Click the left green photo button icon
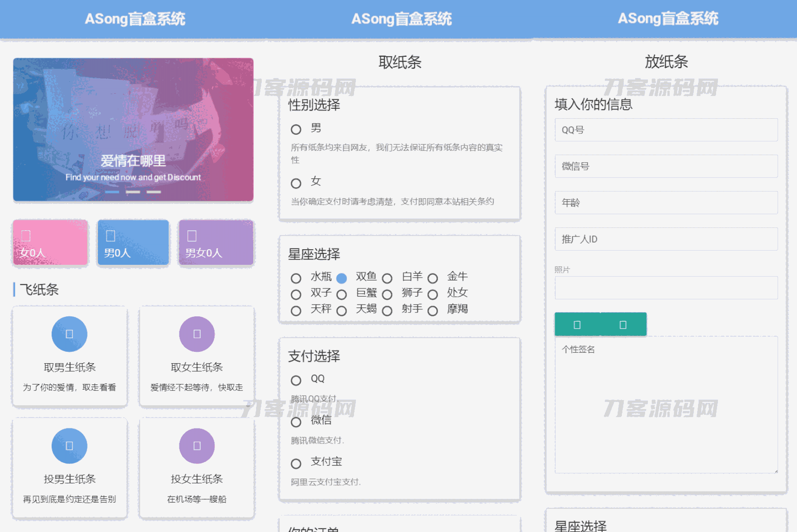This screenshot has width=797, height=532. [x=577, y=324]
